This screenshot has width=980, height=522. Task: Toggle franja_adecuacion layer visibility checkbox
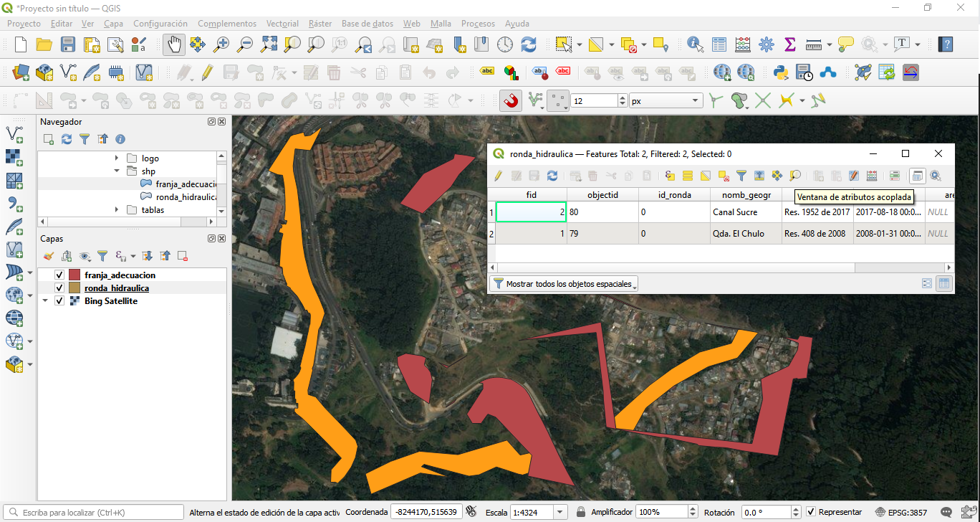(x=60, y=275)
